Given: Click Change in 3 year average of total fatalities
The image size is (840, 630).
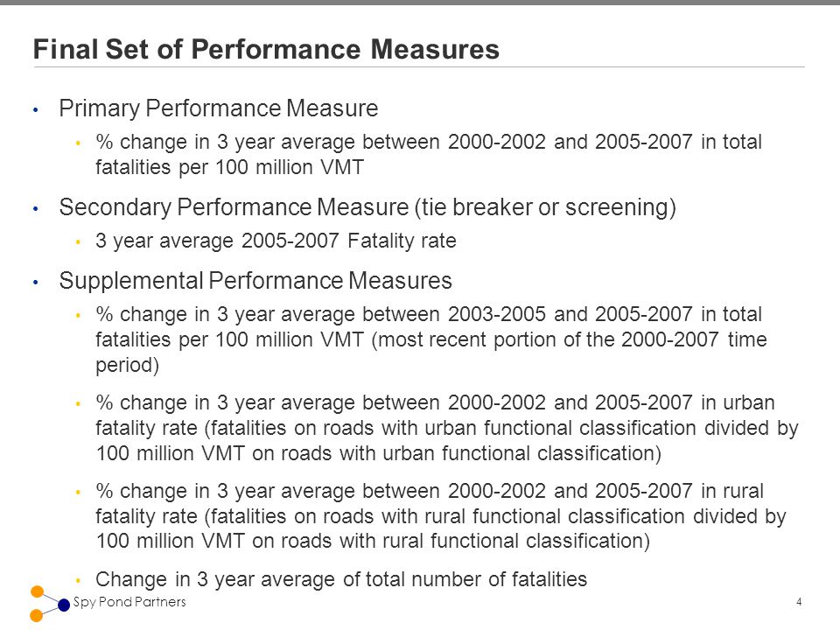Looking at the screenshot, I should point(341,579).
